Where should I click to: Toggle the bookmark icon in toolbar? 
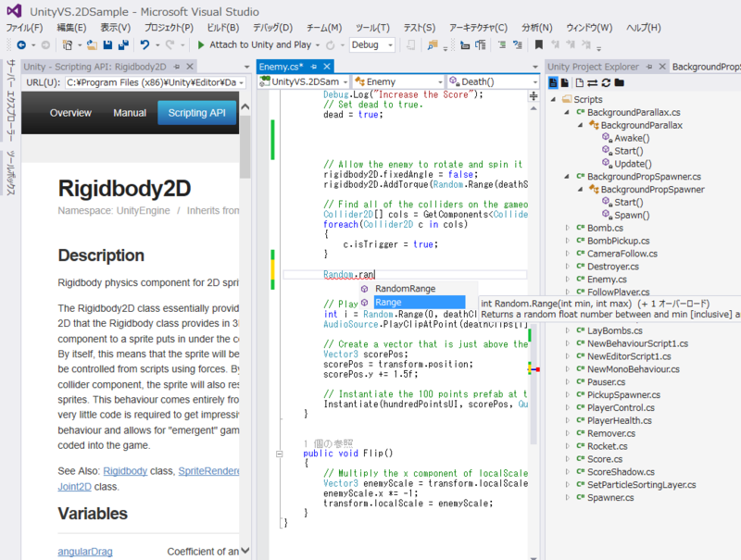point(538,44)
